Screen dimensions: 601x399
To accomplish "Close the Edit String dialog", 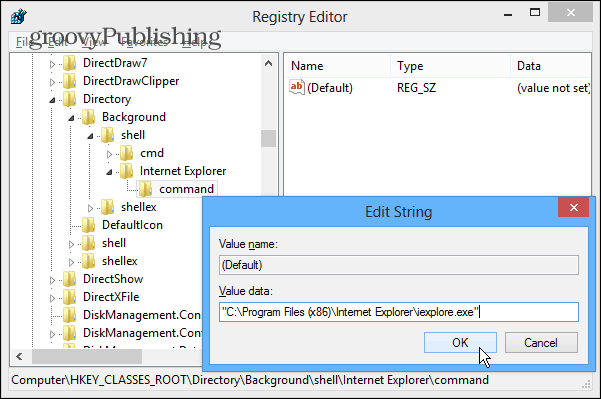I will coord(573,207).
